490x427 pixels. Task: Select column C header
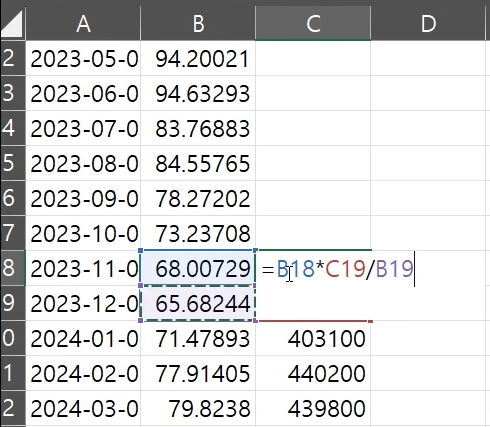coord(313,23)
